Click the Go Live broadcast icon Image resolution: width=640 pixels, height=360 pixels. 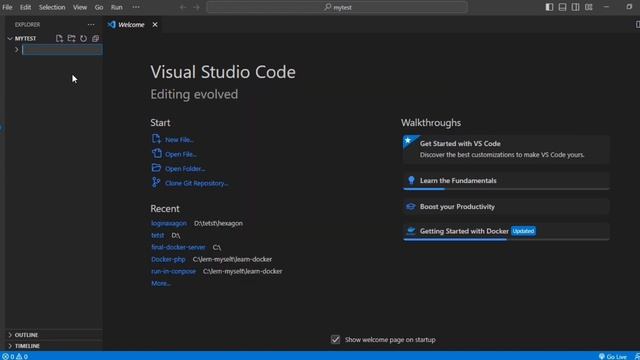coord(602,356)
